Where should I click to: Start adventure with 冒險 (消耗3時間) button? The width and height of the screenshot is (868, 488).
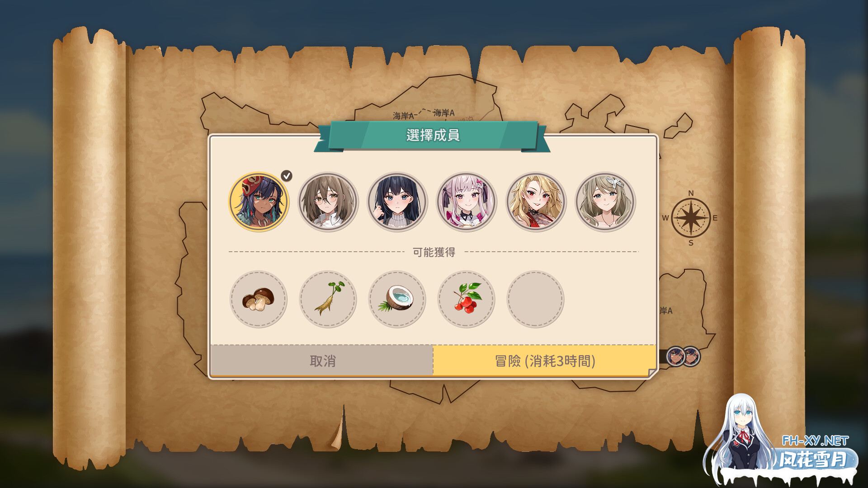545,361
